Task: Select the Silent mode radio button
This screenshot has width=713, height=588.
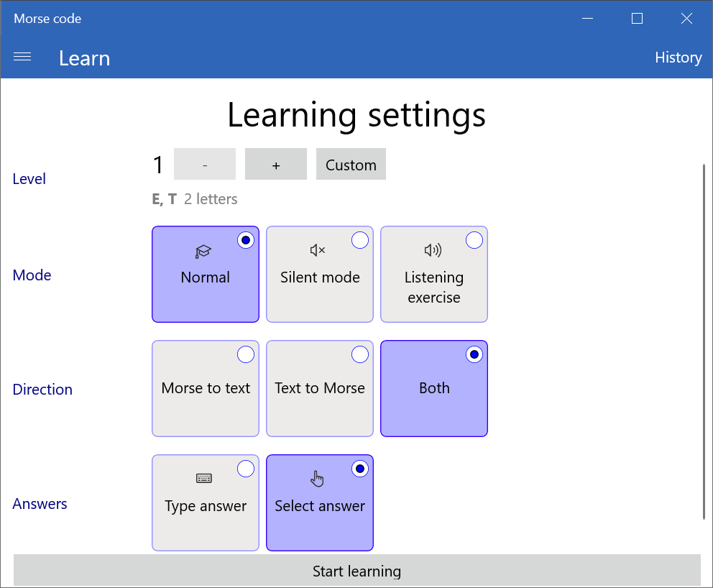Action: [x=320, y=274]
